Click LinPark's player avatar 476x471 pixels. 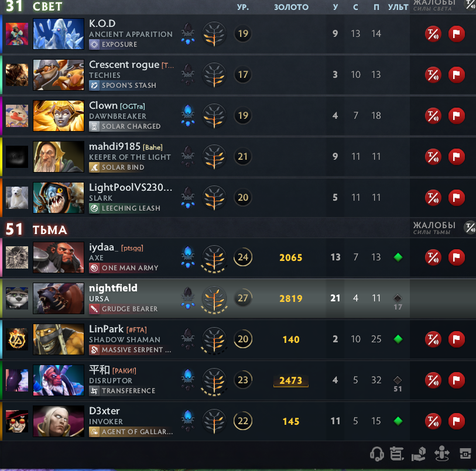17,339
